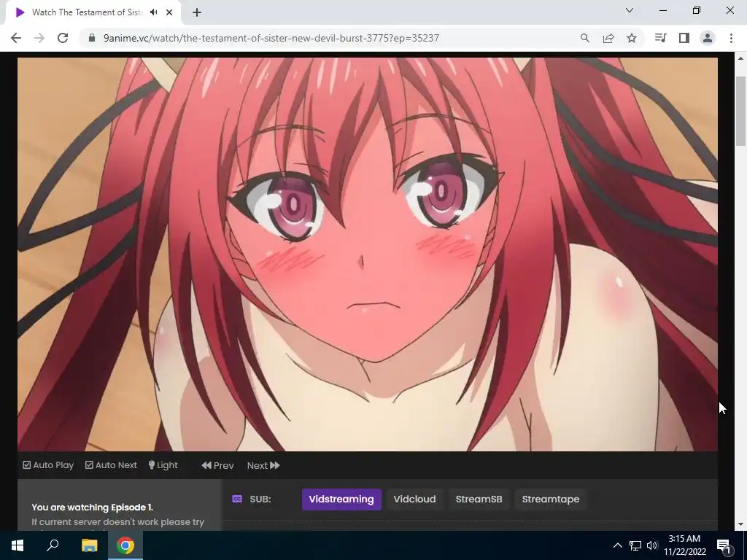The width and height of the screenshot is (747, 560).
Task: Open the zoom magnifier in address bar
Action: pyautogui.click(x=584, y=38)
